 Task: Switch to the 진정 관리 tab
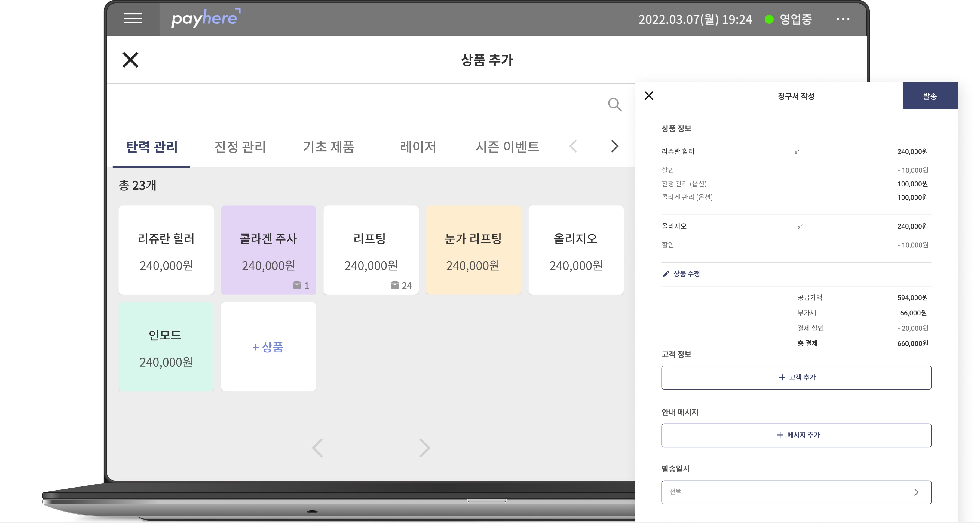[240, 147]
